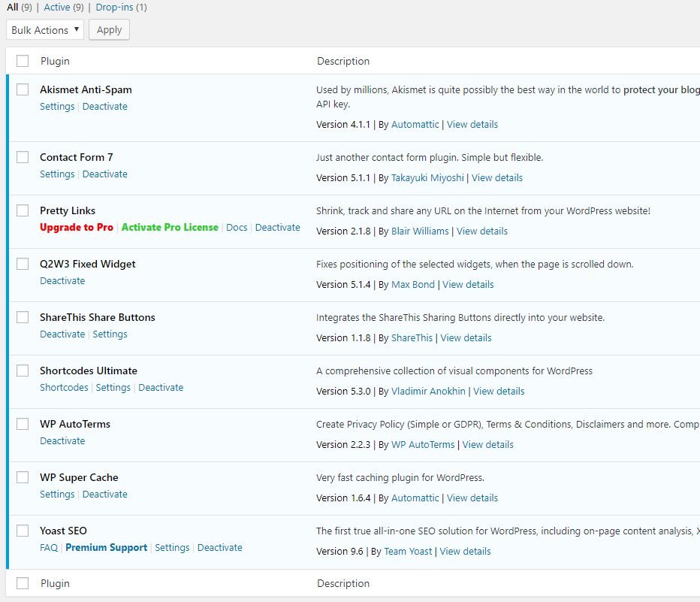Click the Akismet Anti-Spam plugin title
The image size is (700, 602).
86,89
